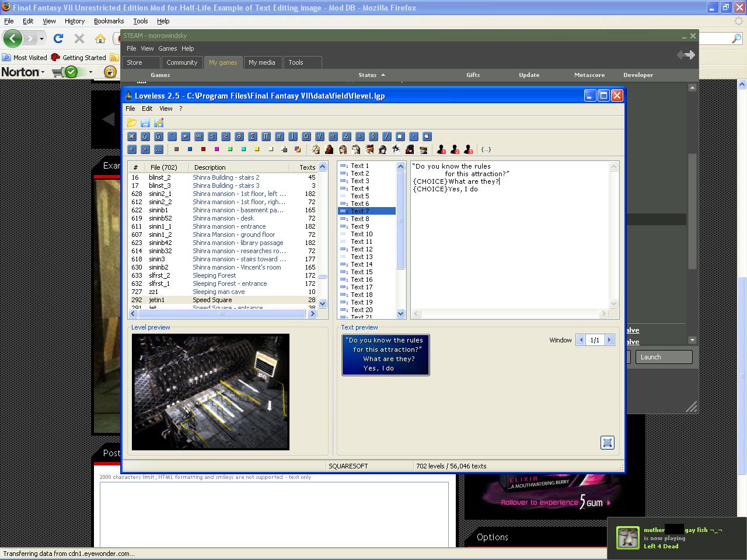The height and width of the screenshot is (560, 747).
Task: Select Sleeping man cave zz1 row
Action: tap(223, 292)
